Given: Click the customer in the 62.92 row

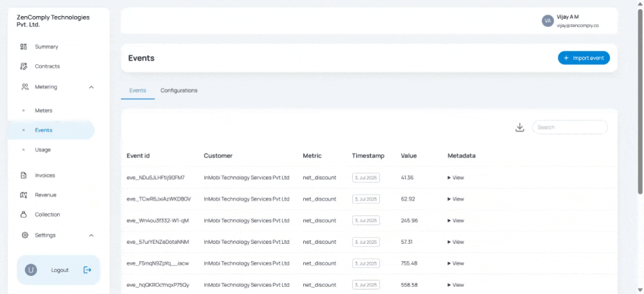Looking at the screenshot, I should 247,199.
